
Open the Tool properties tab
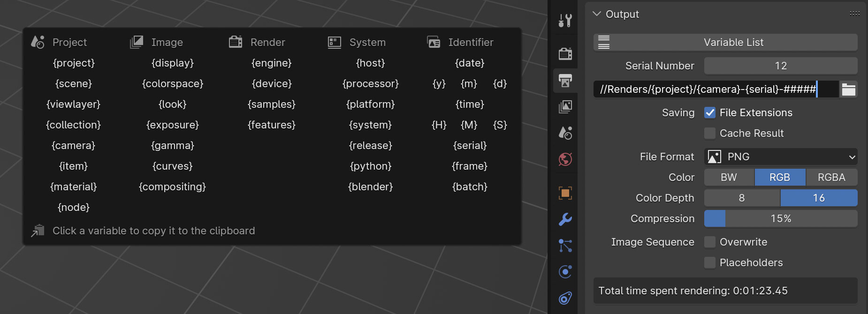(x=565, y=21)
